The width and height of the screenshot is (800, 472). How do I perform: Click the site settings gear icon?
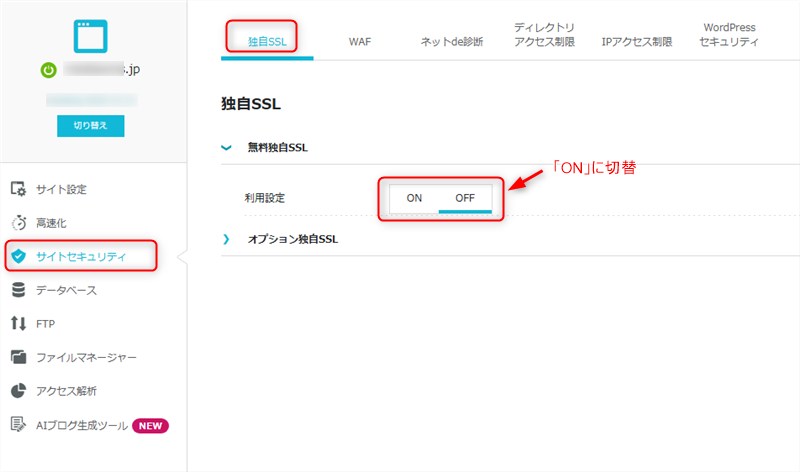coord(18,189)
